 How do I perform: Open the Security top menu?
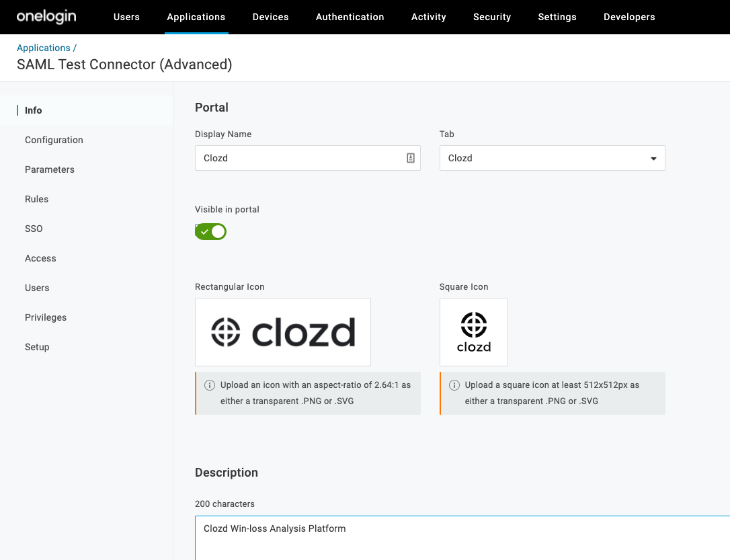coord(492,17)
